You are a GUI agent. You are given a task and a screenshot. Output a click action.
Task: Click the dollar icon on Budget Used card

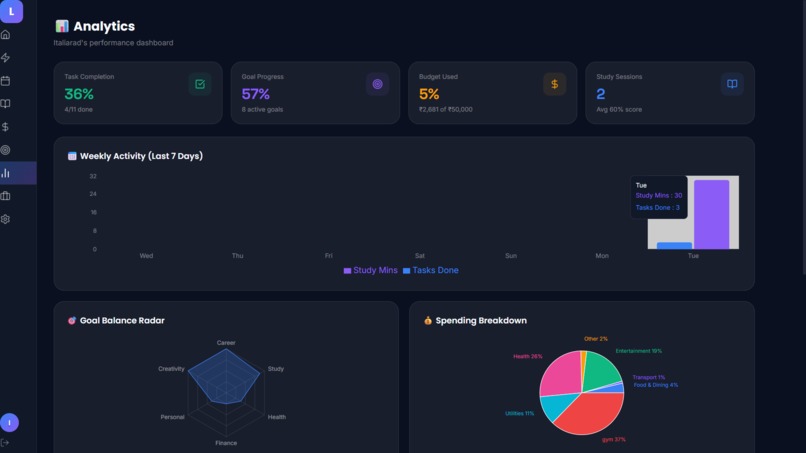(x=555, y=84)
